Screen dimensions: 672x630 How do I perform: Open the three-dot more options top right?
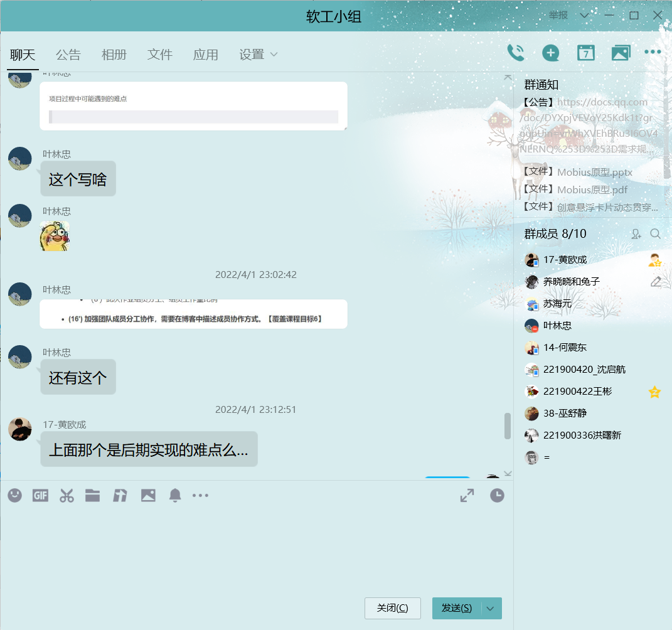[653, 52]
